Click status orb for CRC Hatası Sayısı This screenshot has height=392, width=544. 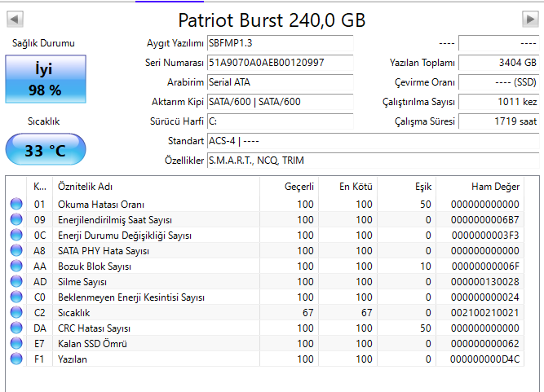(x=16, y=328)
